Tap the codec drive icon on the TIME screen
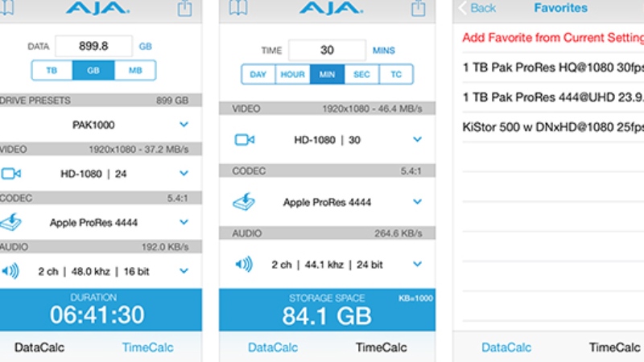644x362 pixels. point(245,202)
